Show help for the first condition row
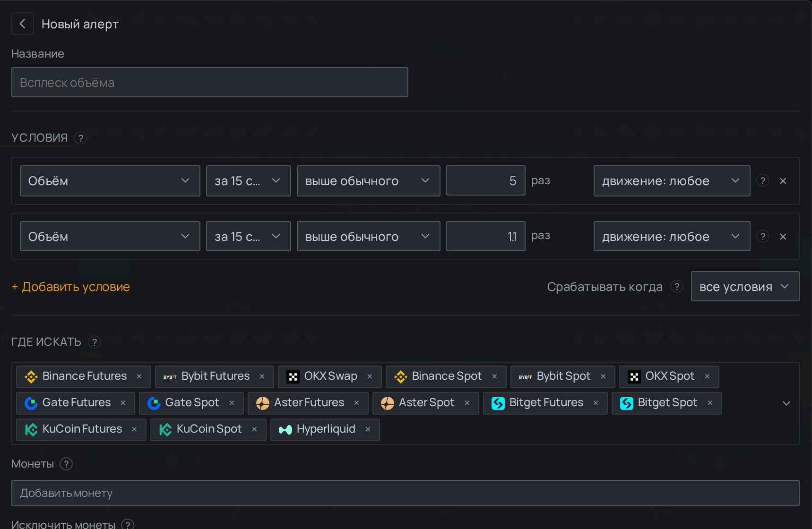 [x=762, y=181]
